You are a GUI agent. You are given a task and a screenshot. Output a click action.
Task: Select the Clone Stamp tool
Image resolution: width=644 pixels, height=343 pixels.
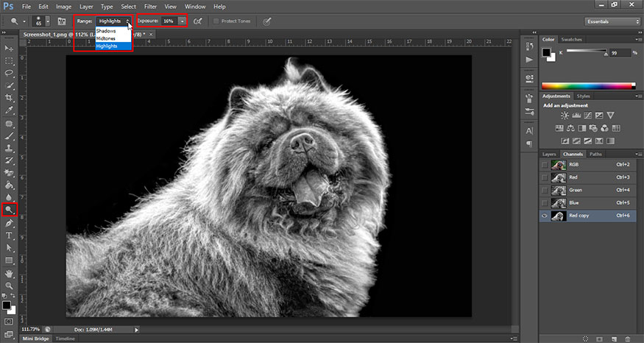9,148
